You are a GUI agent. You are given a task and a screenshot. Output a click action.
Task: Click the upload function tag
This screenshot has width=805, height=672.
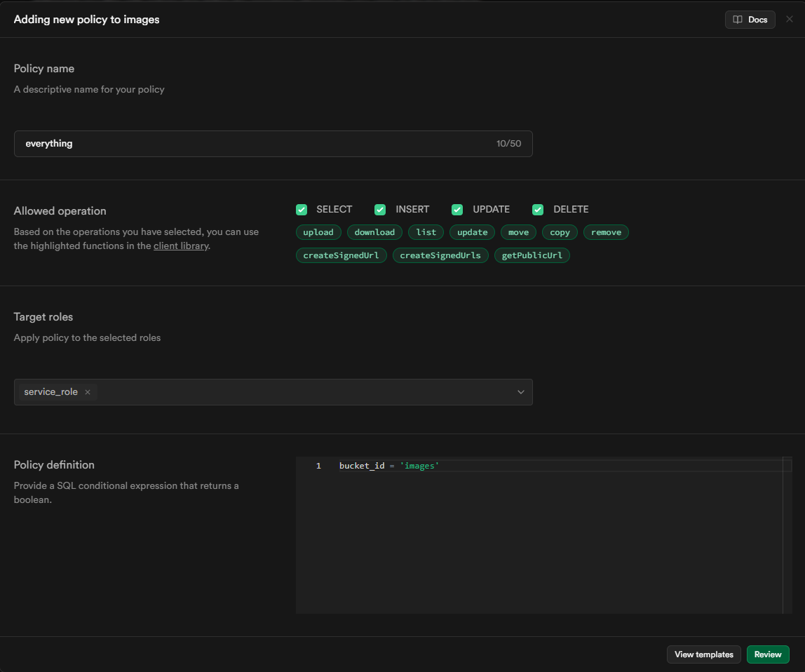(318, 232)
